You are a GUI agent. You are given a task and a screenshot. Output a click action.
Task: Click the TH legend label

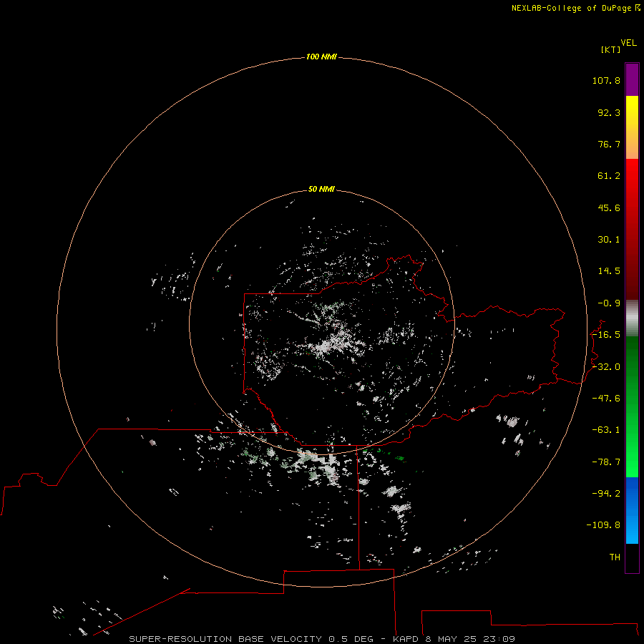coord(615,557)
